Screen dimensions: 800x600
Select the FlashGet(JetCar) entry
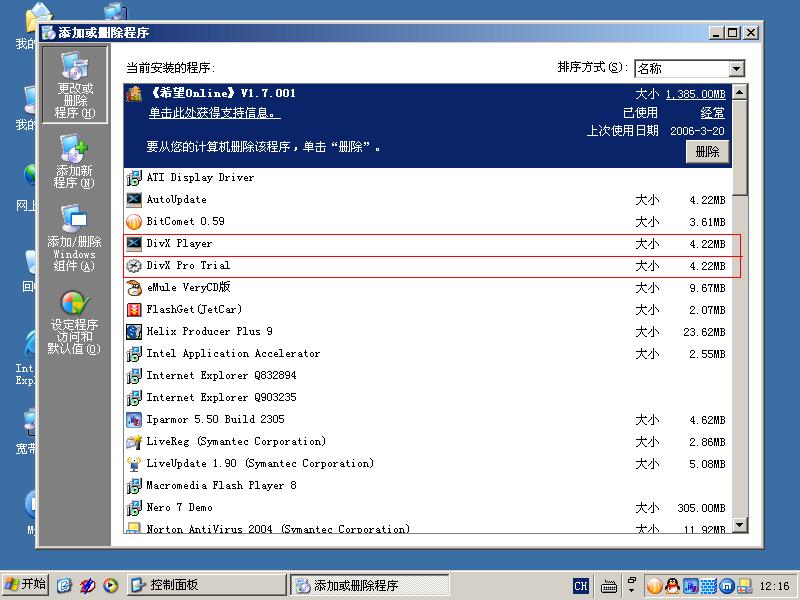(x=428, y=310)
